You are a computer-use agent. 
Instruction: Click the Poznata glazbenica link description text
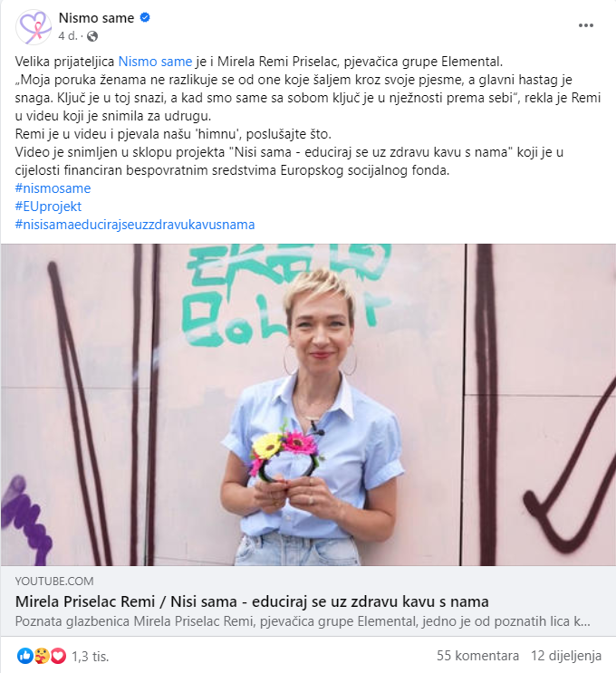click(x=303, y=621)
